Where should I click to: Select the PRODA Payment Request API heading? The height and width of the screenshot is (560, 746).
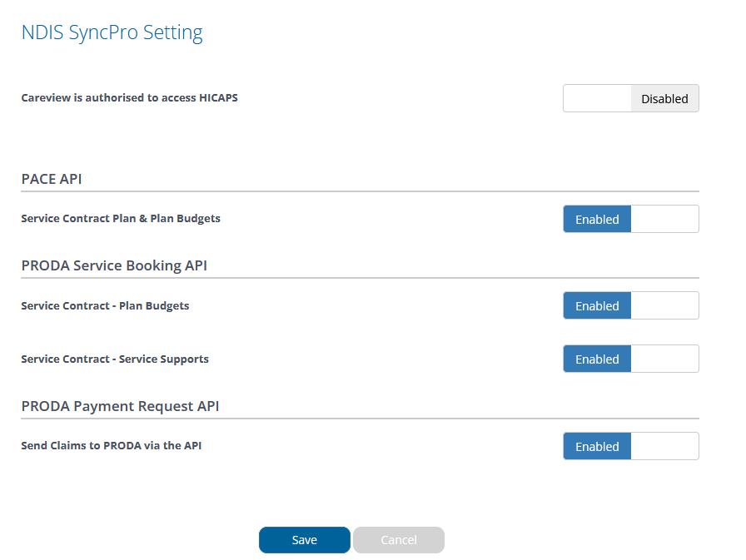coord(121,406)
